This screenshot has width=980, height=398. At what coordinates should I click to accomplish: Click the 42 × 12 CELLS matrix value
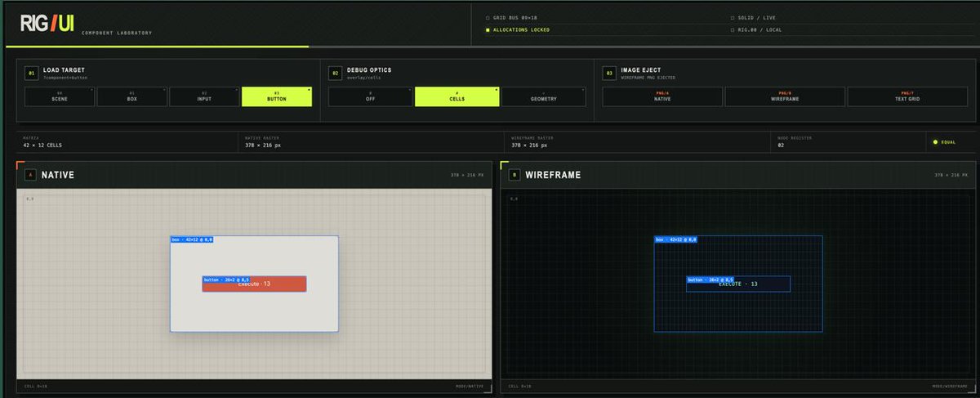(42, 145)
